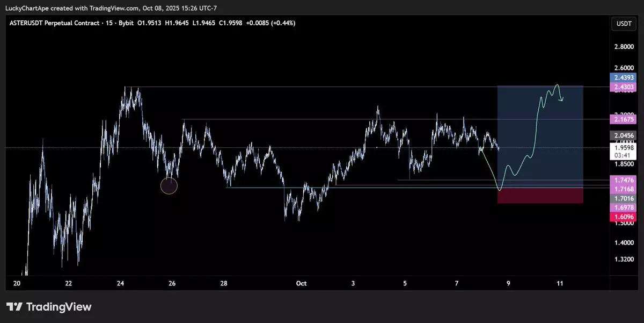Viewport: 644px width, 323px height.
Task: Click the 2.1675 purple price tag
Action: (x=623, y=119)
